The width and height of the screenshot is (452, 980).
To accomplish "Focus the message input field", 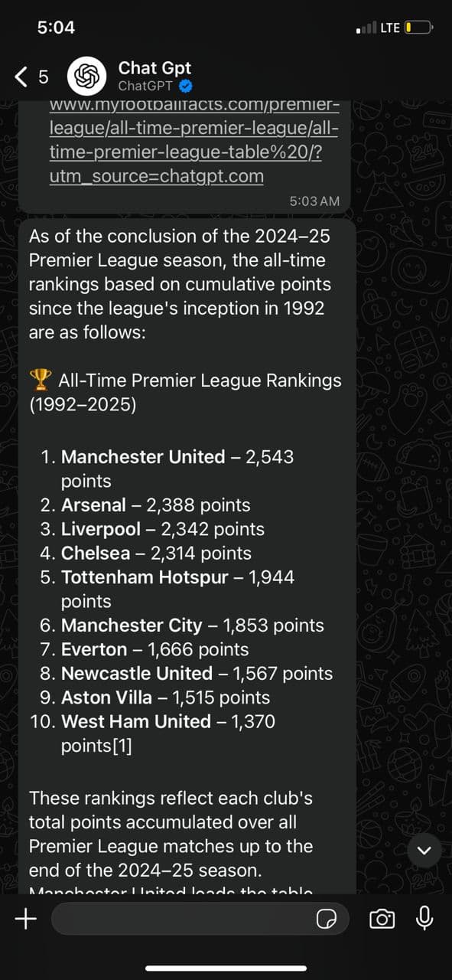I will [200, 919].
